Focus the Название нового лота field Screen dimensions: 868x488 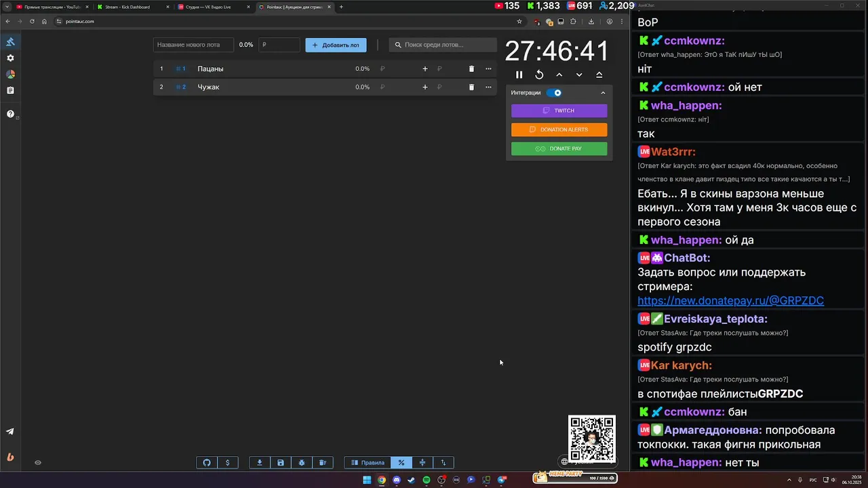coord(193,45)
